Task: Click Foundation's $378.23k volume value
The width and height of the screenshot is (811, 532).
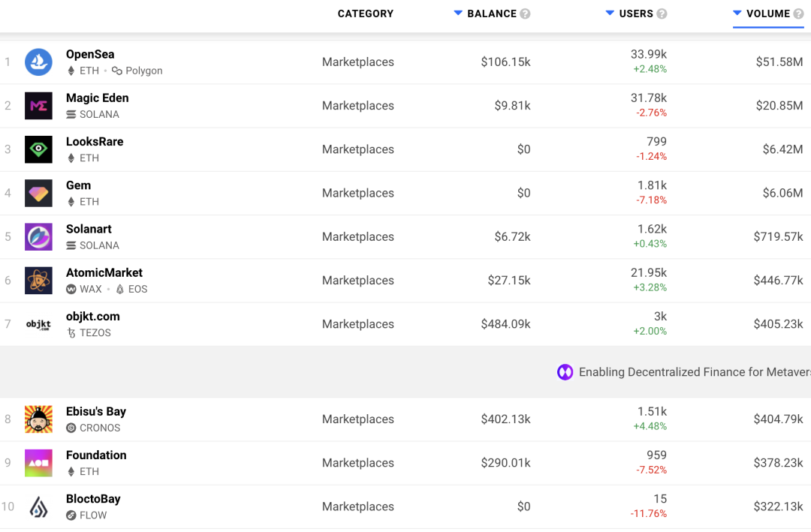Action: click(779, 463)
